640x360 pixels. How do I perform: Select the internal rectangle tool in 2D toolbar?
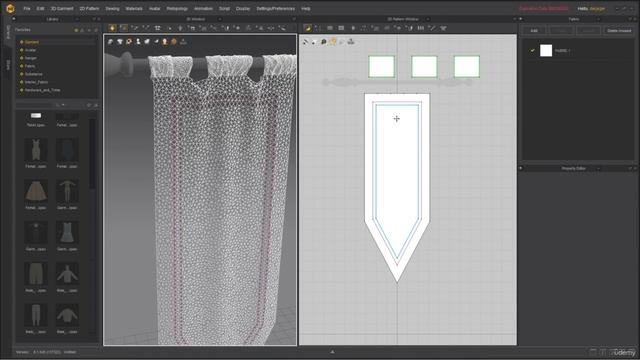[x=341, y=28]
